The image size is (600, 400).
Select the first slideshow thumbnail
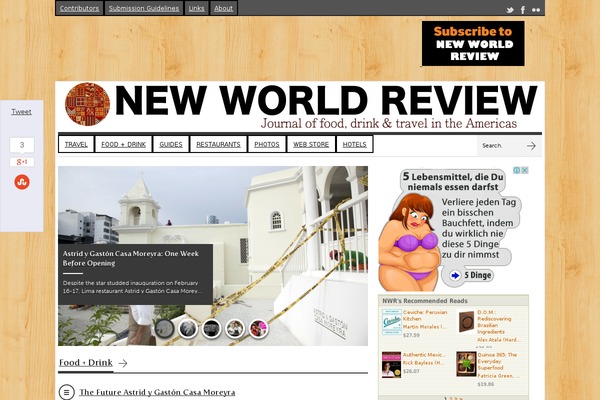[164, 329]
